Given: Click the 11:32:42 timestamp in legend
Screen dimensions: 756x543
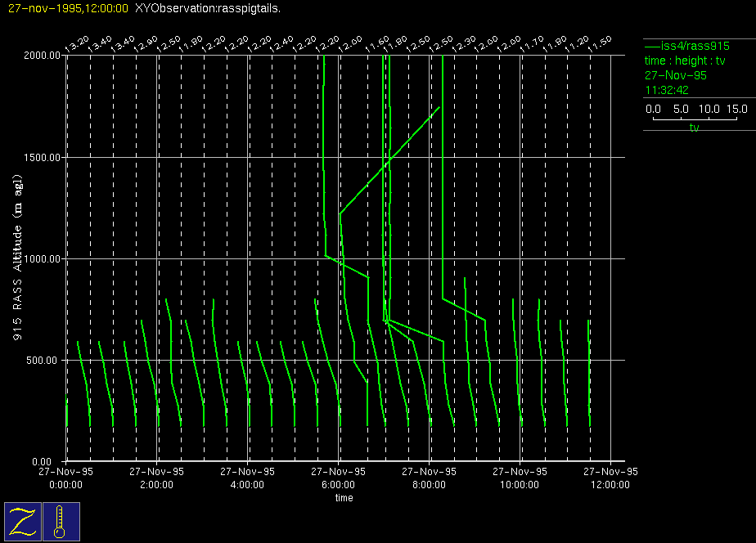Looking at the screenshot, I should pyautogui.click(x=666, y=89).
